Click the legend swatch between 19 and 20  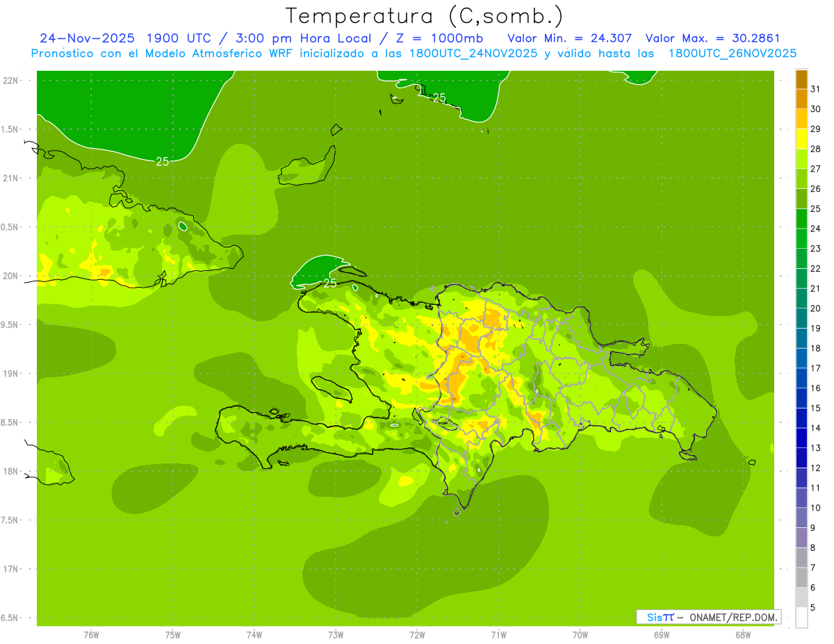[801, 318]
